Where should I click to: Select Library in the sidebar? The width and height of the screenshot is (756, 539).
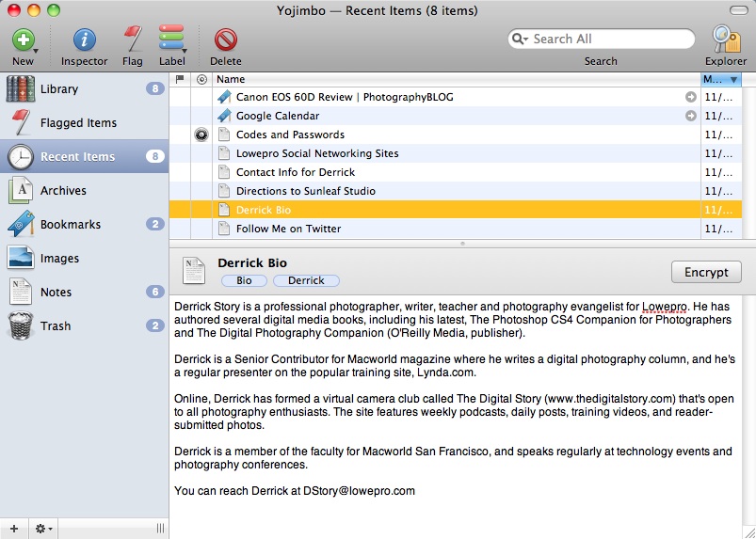coord(58,89)
